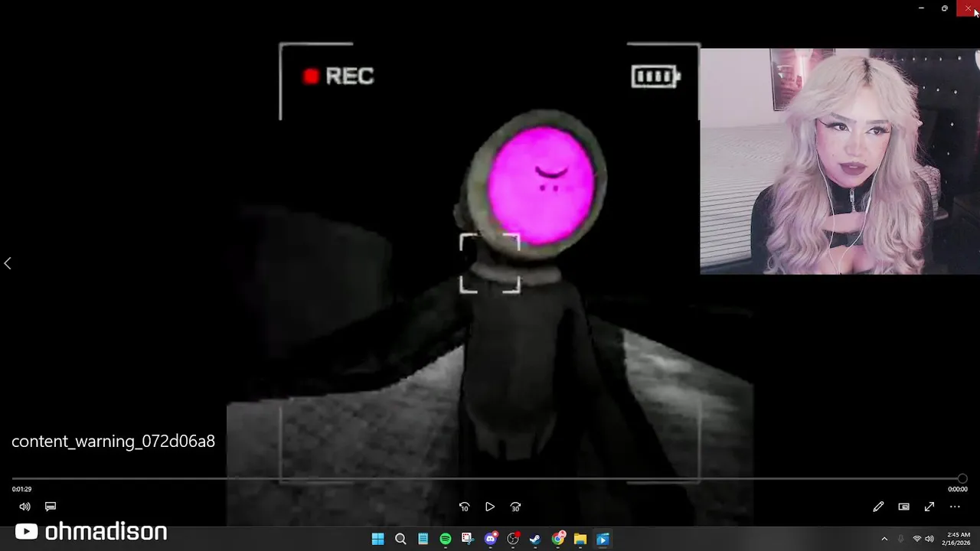
Task: Click the remaining time 0:00:00
Action: [958, 489]
